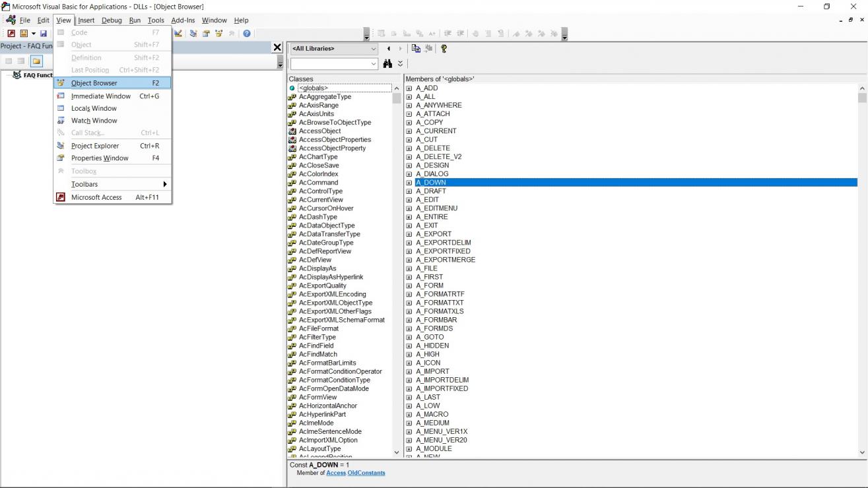Click the Project Explorer toolbar icon
868x488 pixels.
click(x=193, y=33)
